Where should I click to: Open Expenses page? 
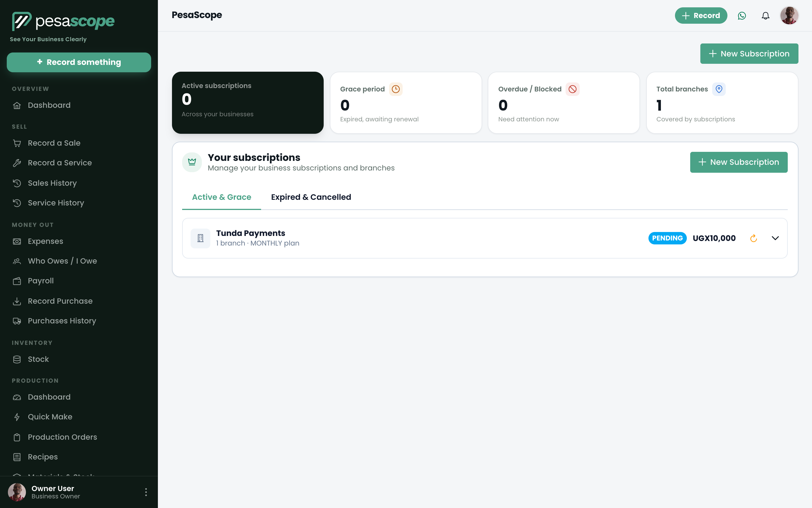click(x=79, y=241)
